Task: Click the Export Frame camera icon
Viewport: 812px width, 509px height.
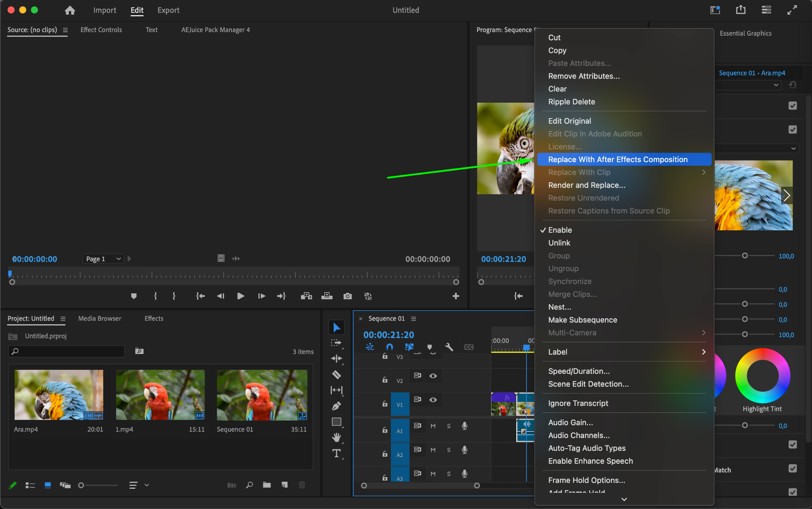Action: pos(347,296)
